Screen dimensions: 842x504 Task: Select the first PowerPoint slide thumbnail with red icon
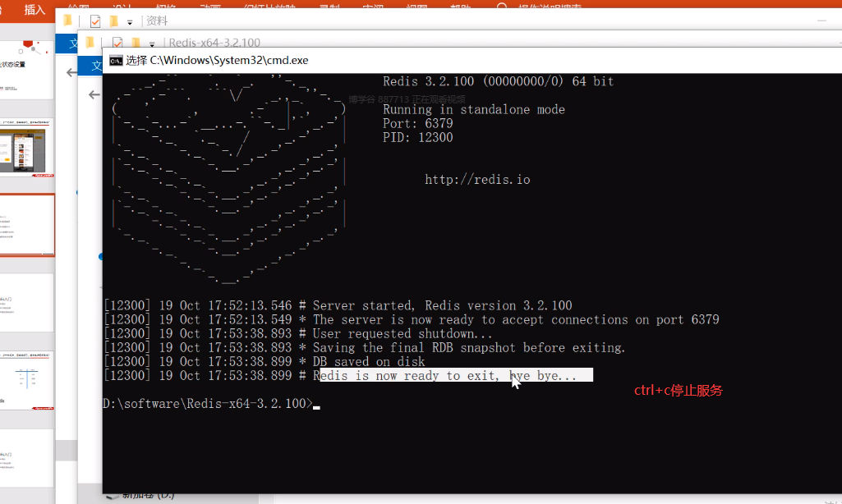pos(27,70)
